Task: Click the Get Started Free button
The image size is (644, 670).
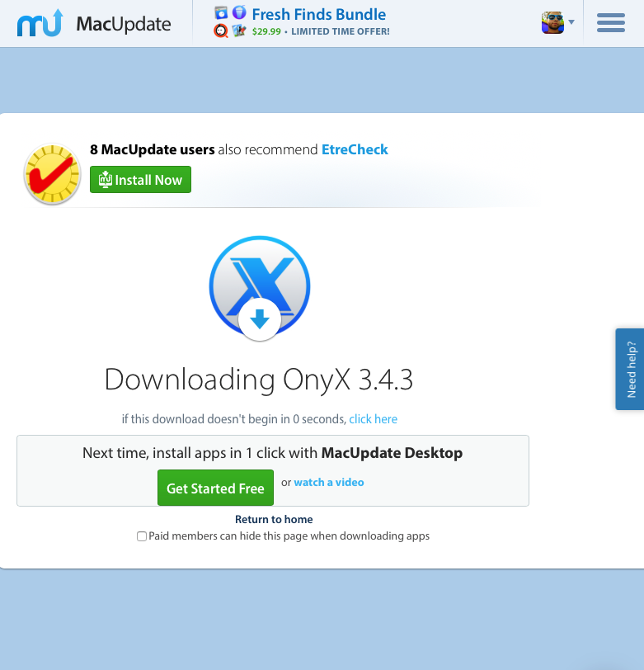Action: click(216, 488)
